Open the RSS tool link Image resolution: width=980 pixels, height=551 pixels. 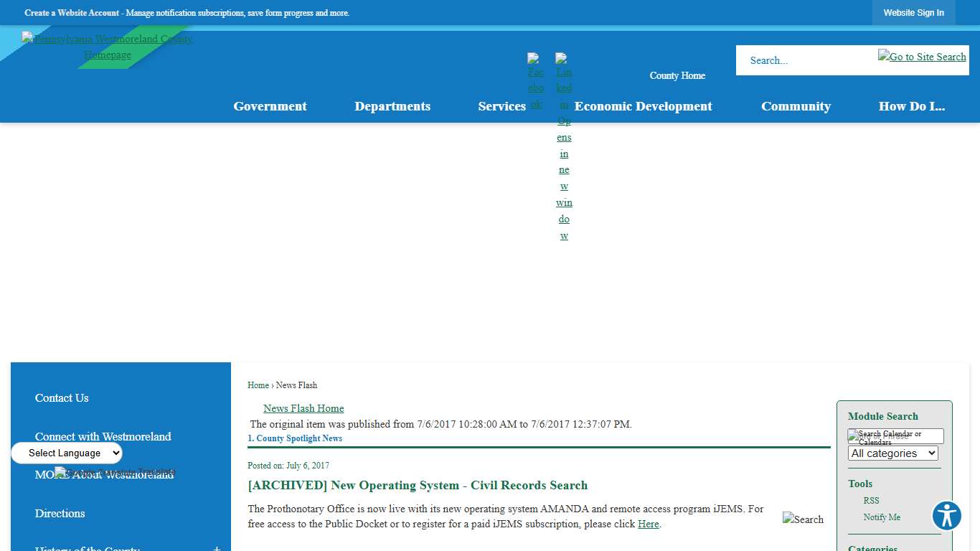(x=871, y=501)
